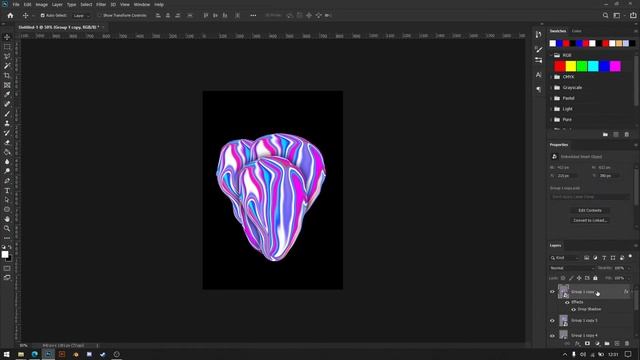
Task: Hide the Group 1 copy top layer
Action: pyautogui.click(x=552, y=292)
